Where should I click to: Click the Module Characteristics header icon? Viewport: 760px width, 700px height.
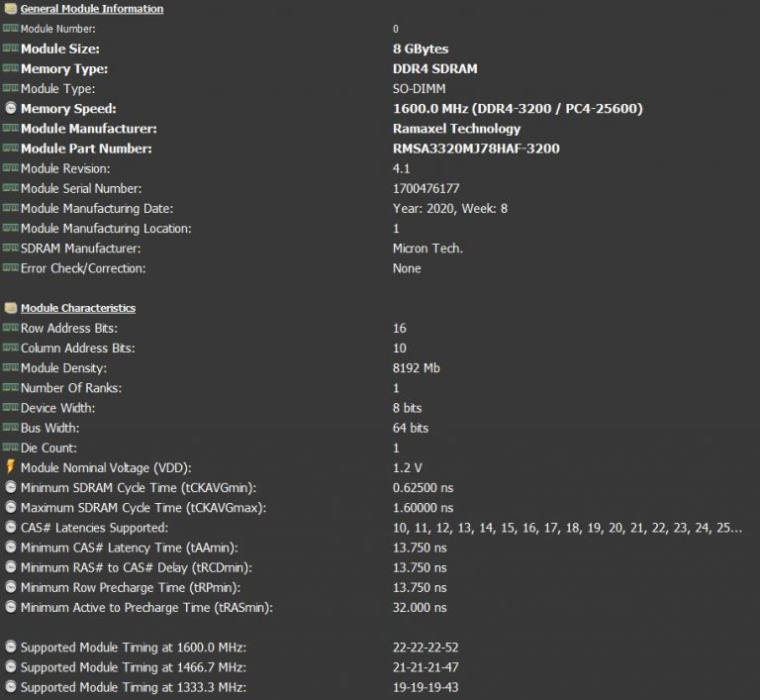point(10,308)
